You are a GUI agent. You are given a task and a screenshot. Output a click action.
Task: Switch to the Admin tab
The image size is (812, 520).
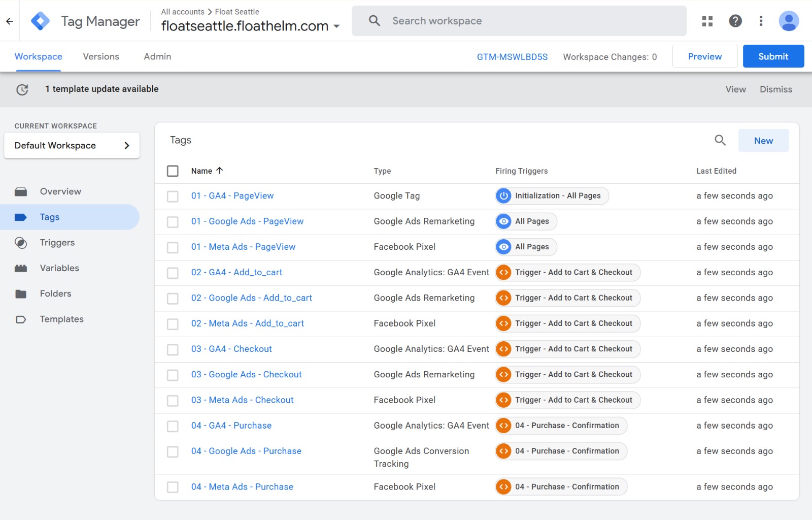157,56
